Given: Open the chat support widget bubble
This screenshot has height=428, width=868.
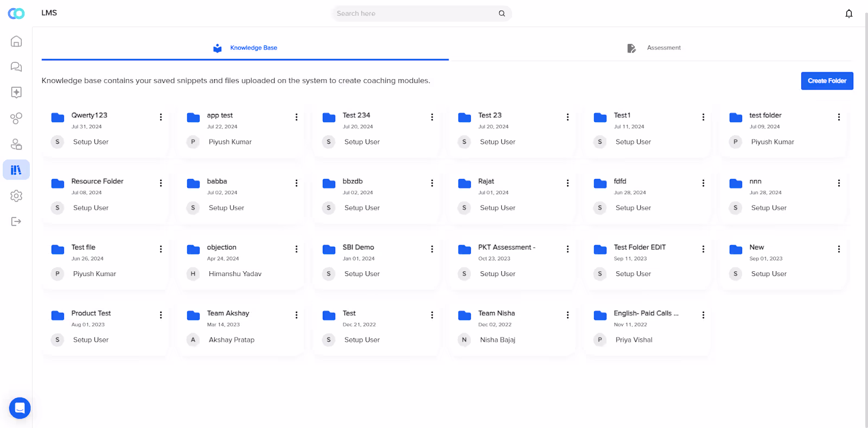Looking at the screenshot, I should [x=20, y=408].
